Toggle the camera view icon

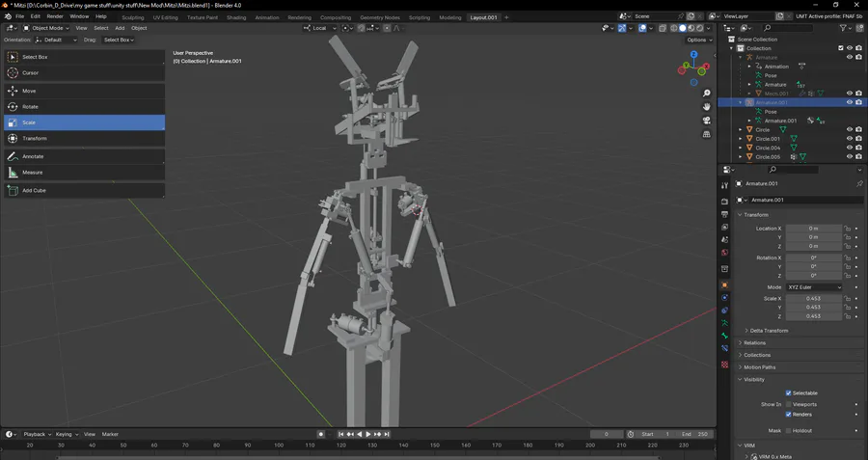coord(706,121)
